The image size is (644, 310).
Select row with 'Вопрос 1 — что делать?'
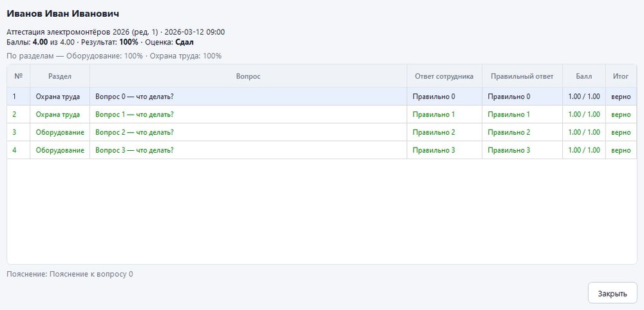[322, 114]
